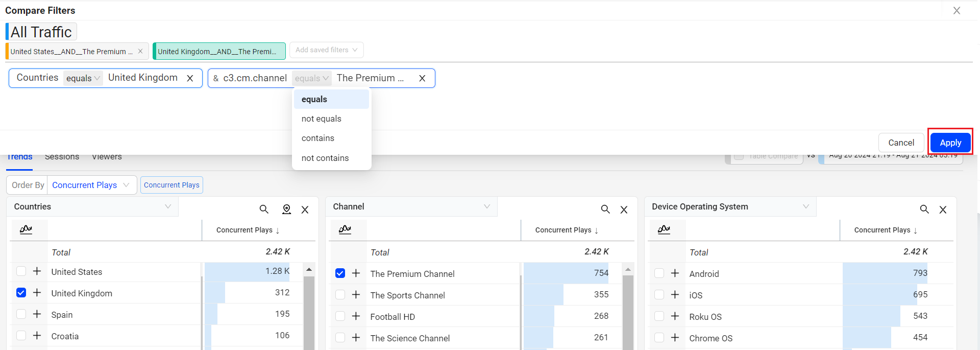Open the Add saved filters dropdown
The width and height of the screenshot is (980, 350).
coord(326,50)
